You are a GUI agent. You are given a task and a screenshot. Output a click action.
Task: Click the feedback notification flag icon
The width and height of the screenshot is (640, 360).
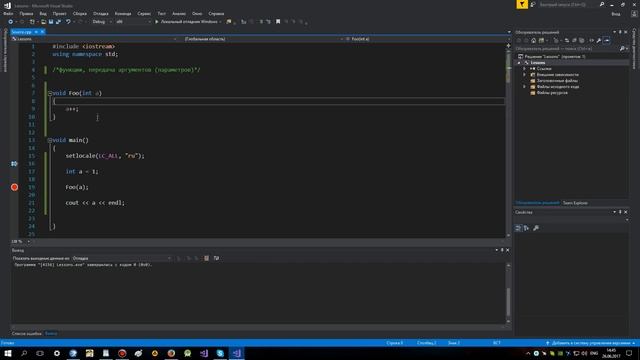click(522, 4)
